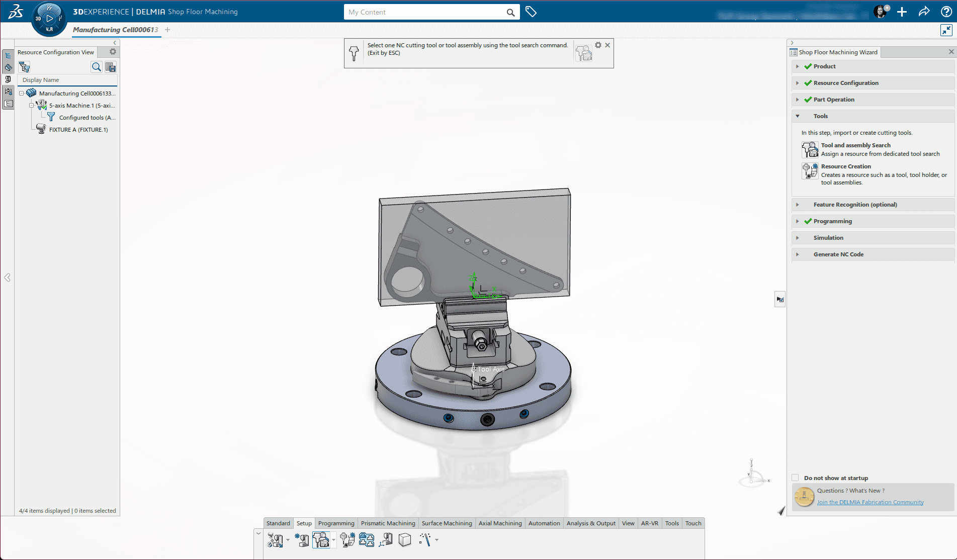Expand the Part Operation wizard section
Image resolution: width=957 pixels, height=560 pixels.
tap(798, 100)
